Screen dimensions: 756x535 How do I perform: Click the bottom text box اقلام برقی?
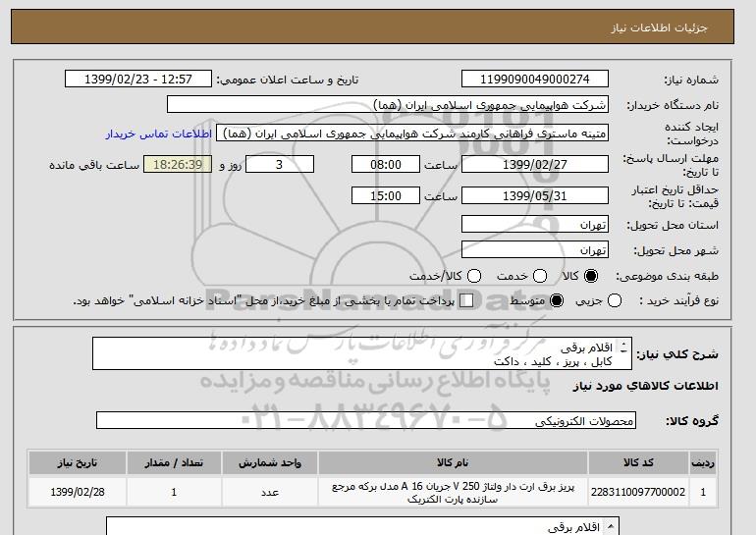(362, 526)
